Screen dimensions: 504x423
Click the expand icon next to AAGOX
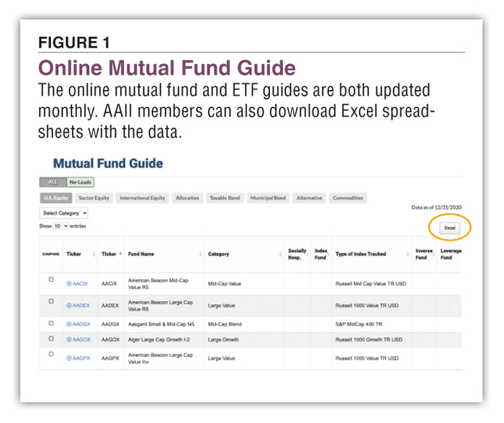click(x=69, y=339)
